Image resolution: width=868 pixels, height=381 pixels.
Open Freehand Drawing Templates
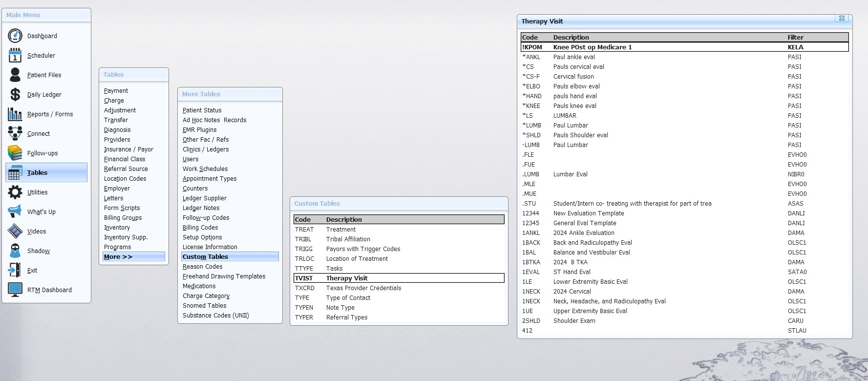pos(224,276)
